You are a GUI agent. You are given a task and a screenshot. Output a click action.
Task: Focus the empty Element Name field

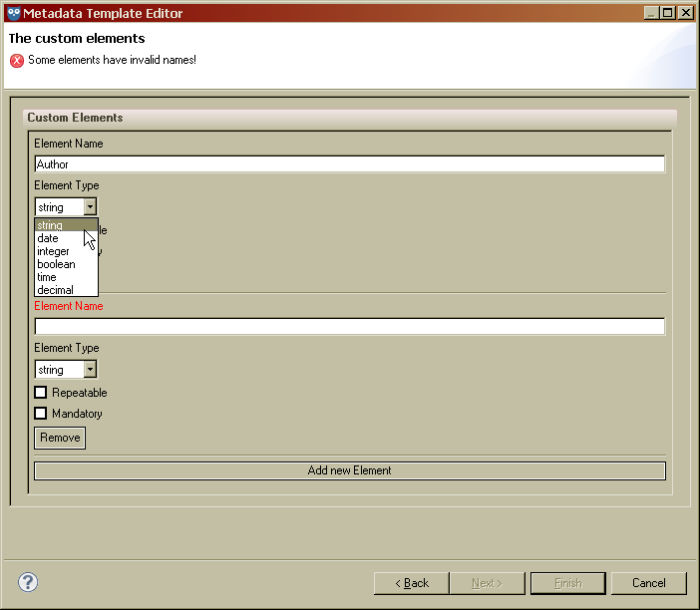coord(349,327)
